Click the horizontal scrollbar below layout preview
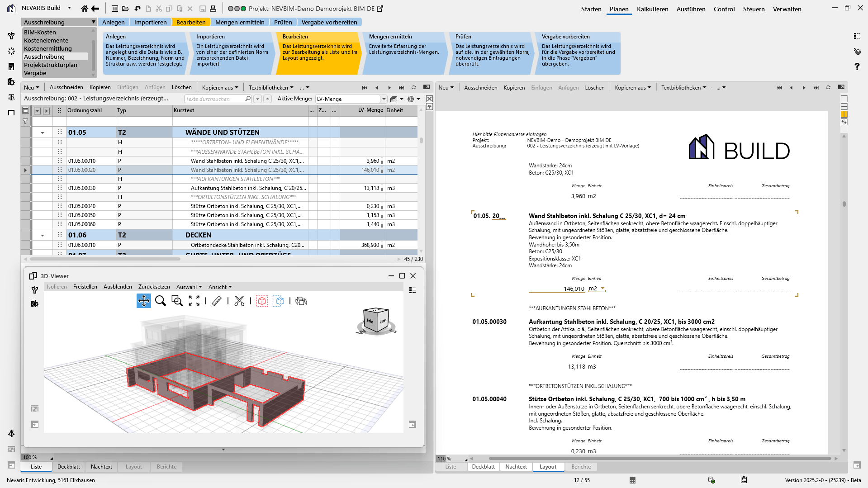Image resolution: width=868 pixels, height=488 pixels. (x=659, y=459)
